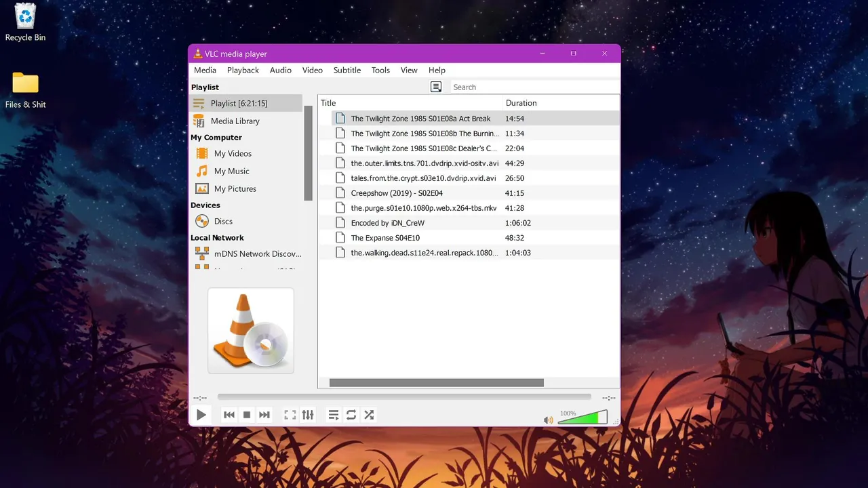
Task: Click playlist horizontal scrollbar
Action: point(437,383)
